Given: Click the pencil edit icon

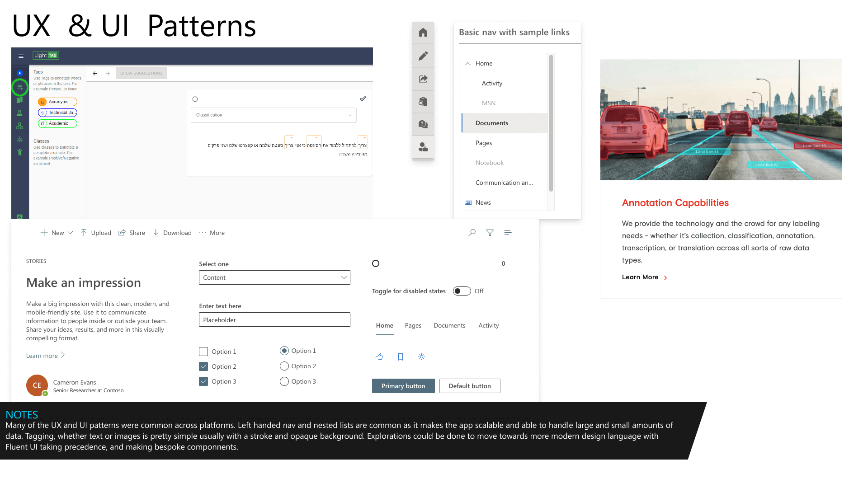Looking at the screenshot, I should (423, 56).
